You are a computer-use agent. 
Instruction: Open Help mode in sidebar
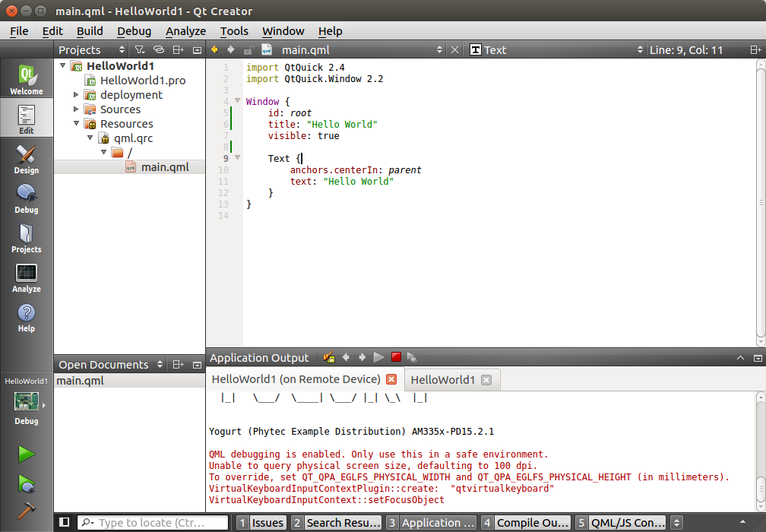pos(27,317)
